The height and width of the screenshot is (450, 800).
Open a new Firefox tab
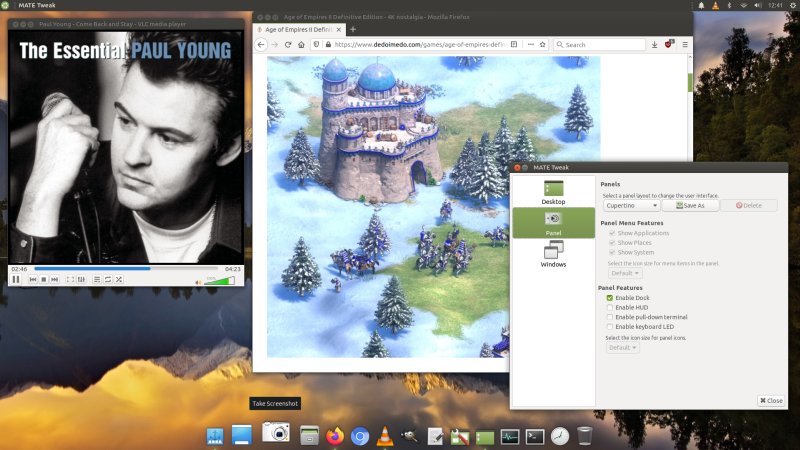pos(353,30)
